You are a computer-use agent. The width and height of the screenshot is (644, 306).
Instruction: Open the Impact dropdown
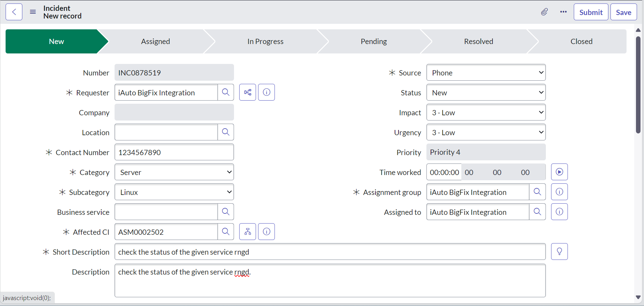click(486, 112)
